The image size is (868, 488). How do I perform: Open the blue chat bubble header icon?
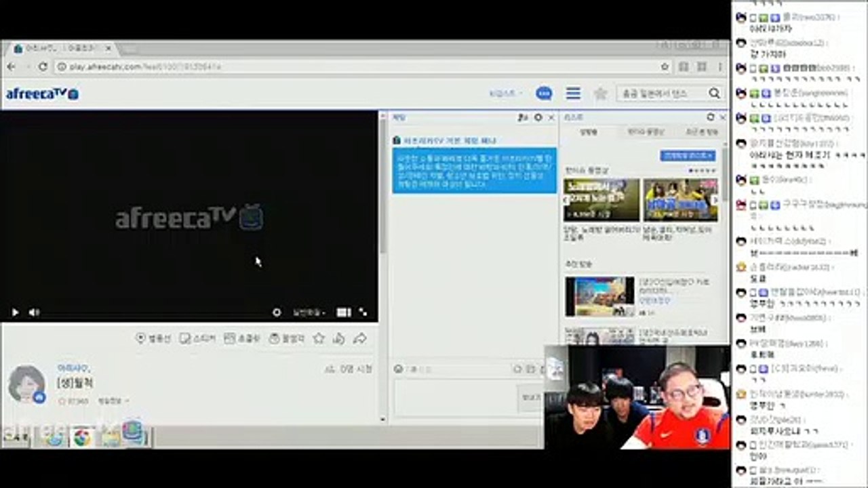pyautogui.click(x=544, y=94)
